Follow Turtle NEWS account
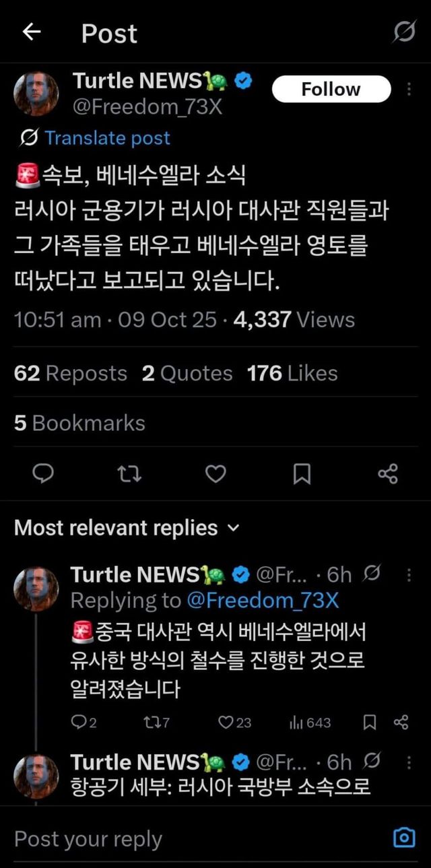Viewport: 431px width, 868px height. (331, 90)
